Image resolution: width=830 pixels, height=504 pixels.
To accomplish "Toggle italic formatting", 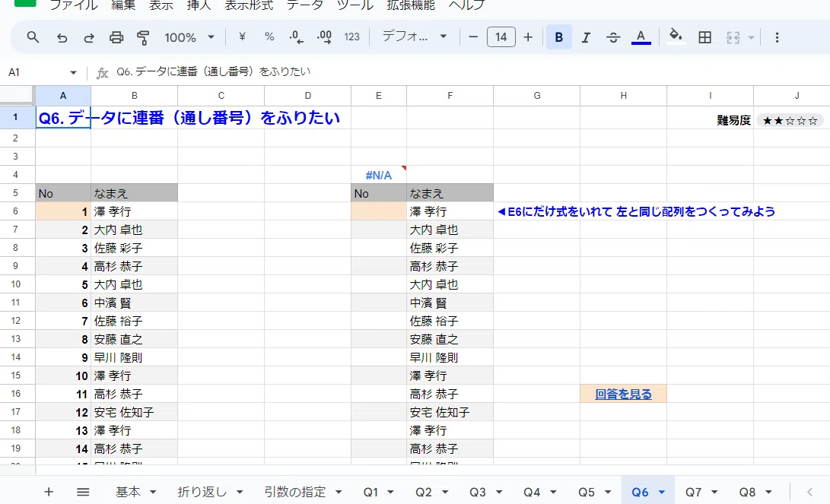I will pyautogui.click(x=586, y=37).
